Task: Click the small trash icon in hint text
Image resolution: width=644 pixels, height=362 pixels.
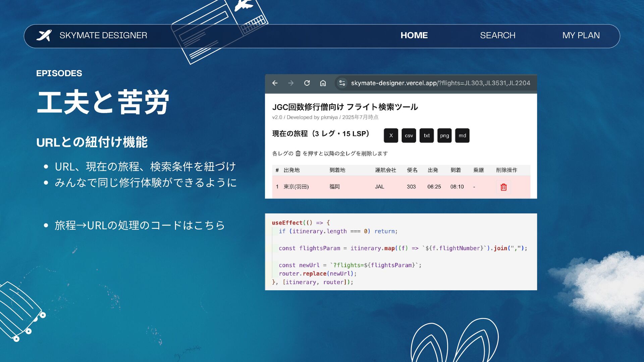Action: point(298,154)
